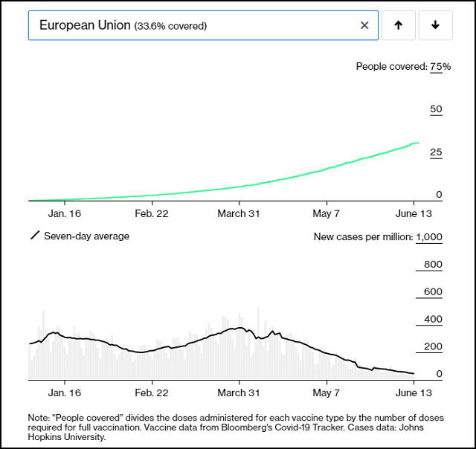The image size is (476, 449).
Task: Click the 800 tick on the cases axis
Action: 433,264
